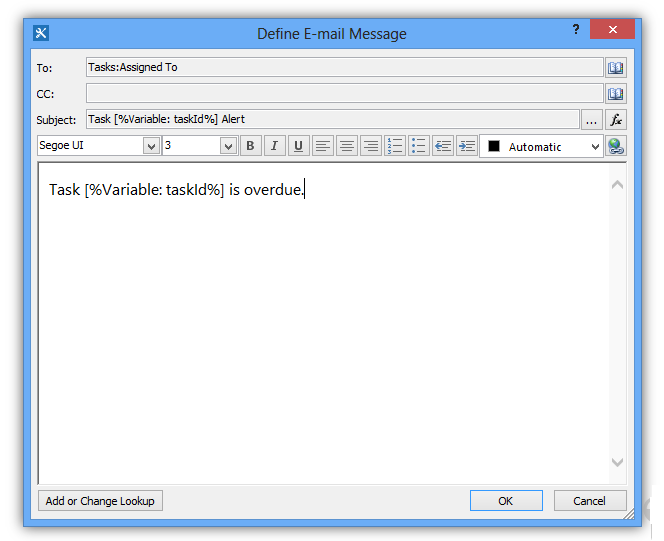664x541 pixels.
Task: Insert a numbered list
Action: [395, 146]
